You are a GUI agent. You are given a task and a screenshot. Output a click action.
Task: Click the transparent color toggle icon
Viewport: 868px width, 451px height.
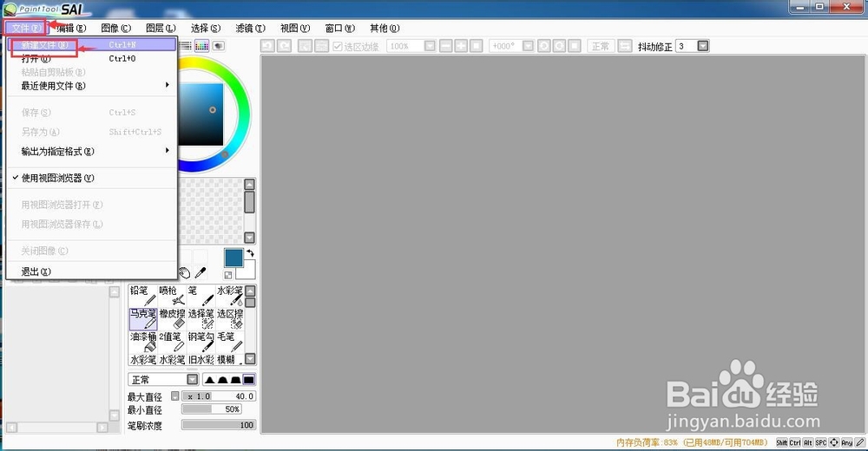(228, 274)
